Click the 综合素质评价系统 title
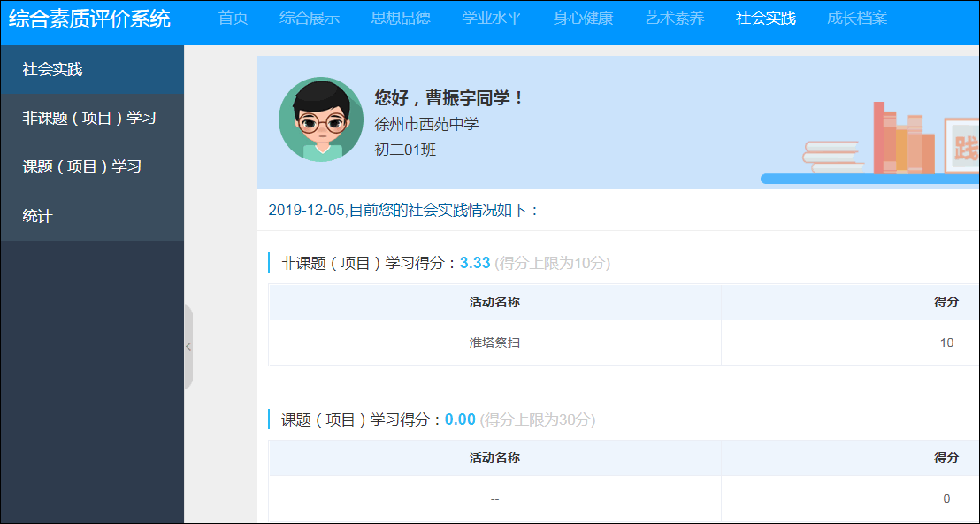The height and width of the screenshot is (524, 980). pyautogui.click(x=89, y=19)
